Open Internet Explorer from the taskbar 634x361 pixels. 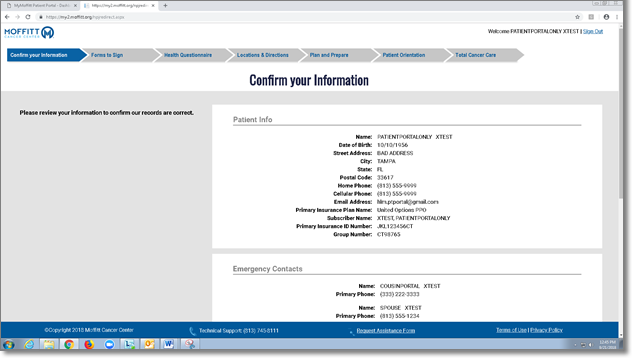tap(29, 344)
